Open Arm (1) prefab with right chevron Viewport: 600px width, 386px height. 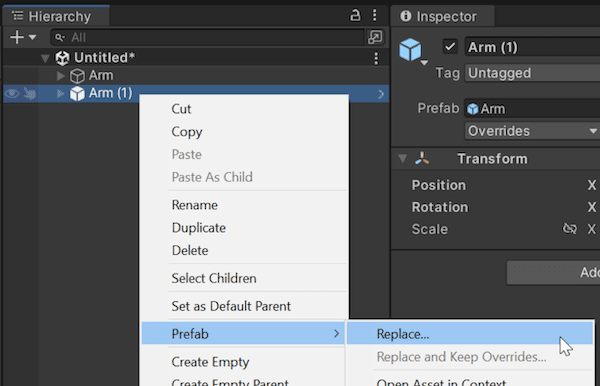[381, 94]
